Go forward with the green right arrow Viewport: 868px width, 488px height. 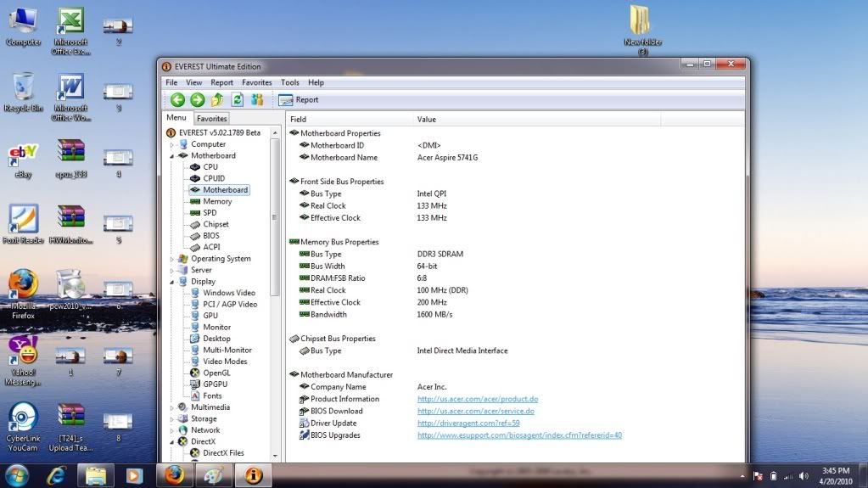coord(198,99)
